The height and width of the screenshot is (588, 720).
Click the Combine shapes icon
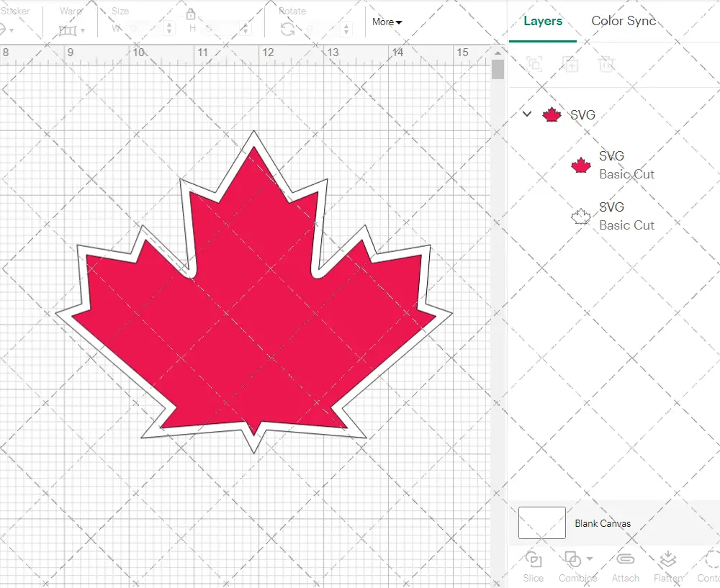[572, 559]
